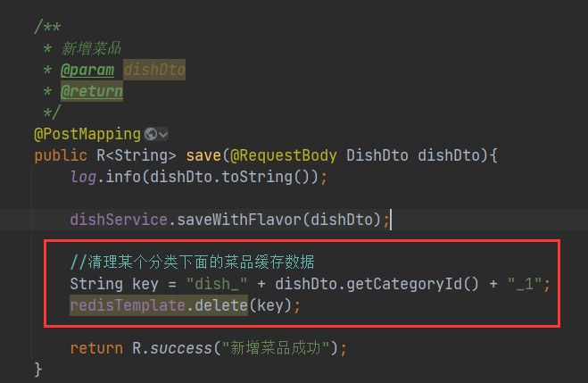Screen dimensions: 588x383
Task: Click the "新增菜品成功" string in the return statement
Action: point(276,347)
